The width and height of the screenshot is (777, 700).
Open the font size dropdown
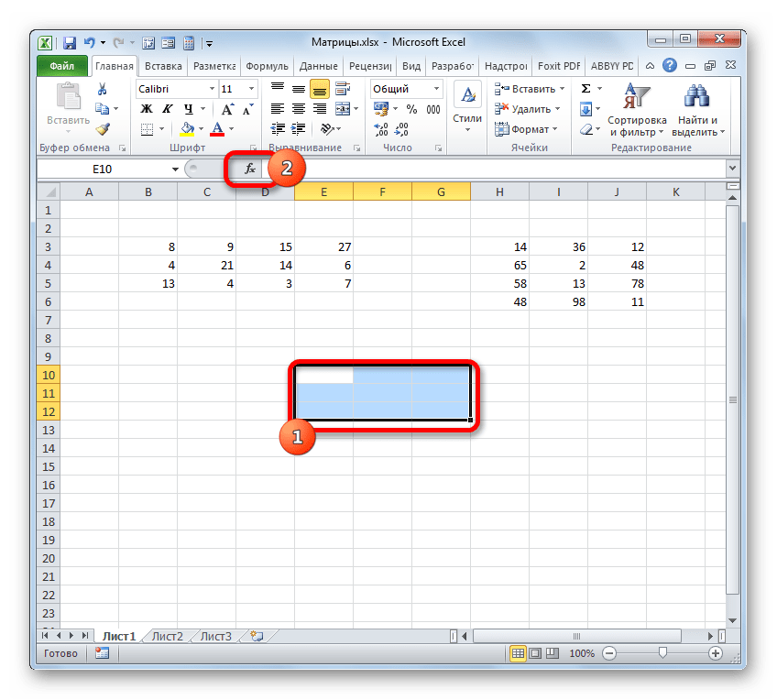pyautogui.click(x=251, y=89)
